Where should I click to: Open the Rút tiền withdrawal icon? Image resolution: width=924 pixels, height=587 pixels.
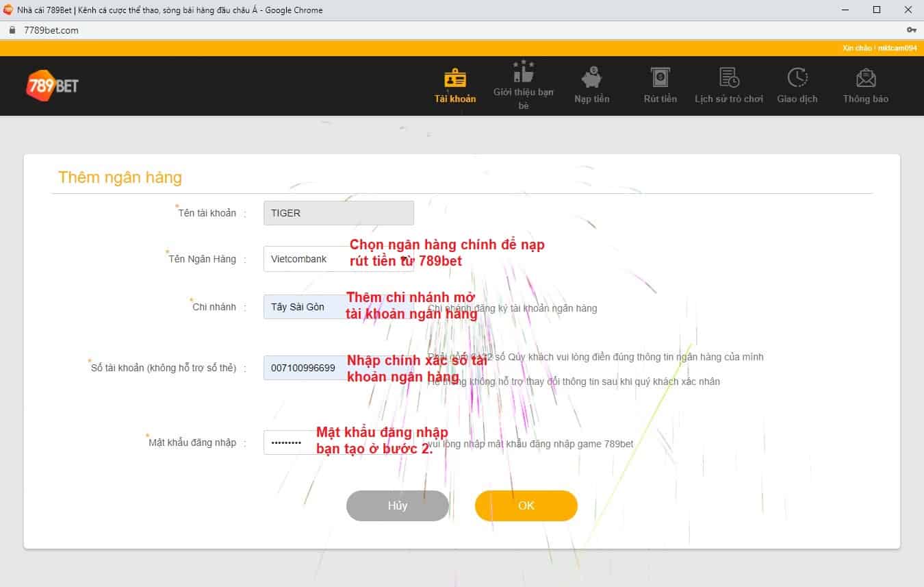coord(660,77)
